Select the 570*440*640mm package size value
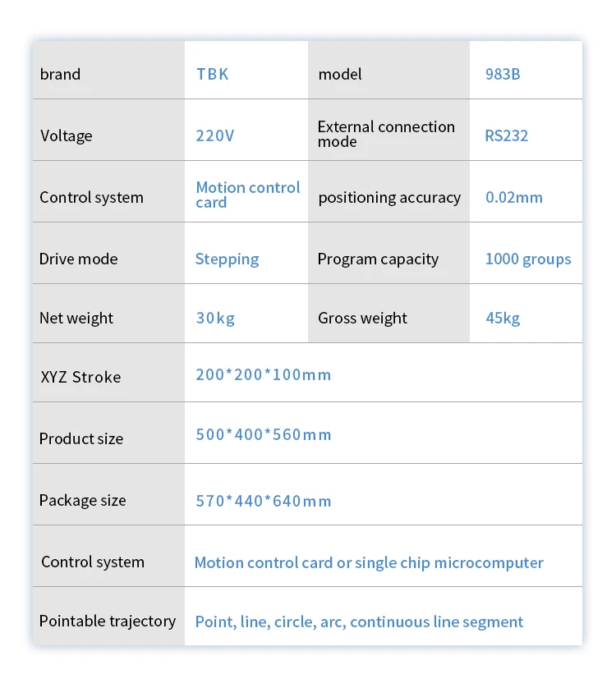 tap(263, 501)
